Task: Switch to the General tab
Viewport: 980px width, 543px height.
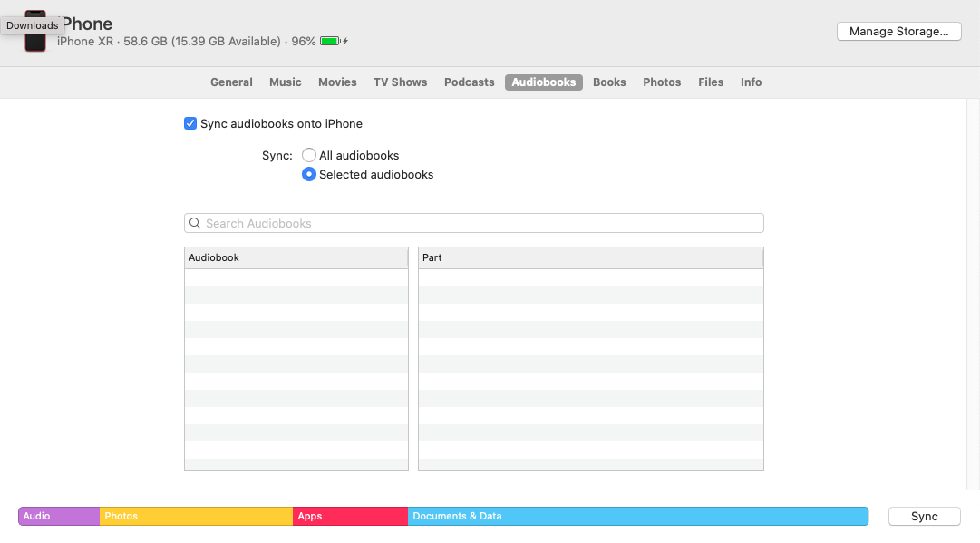Action: [x=231, y=82]
